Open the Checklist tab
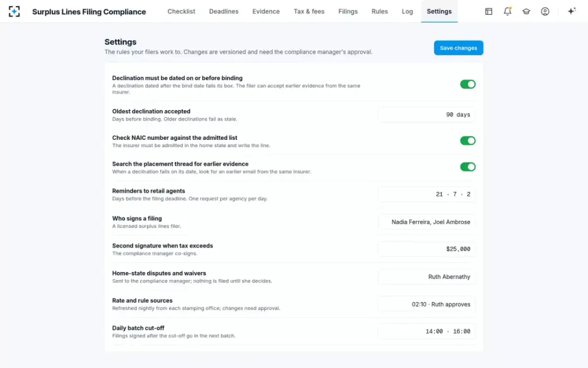 [x=181, y=11]
